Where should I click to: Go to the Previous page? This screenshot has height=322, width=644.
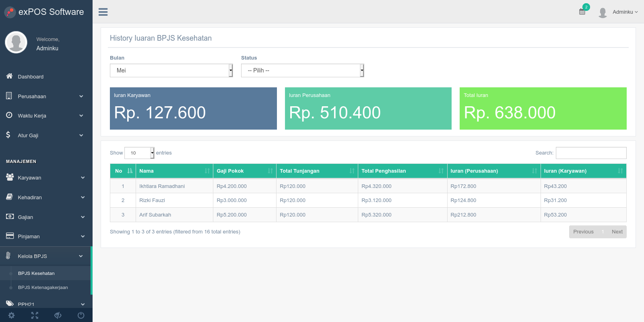(x=583, y=232)
